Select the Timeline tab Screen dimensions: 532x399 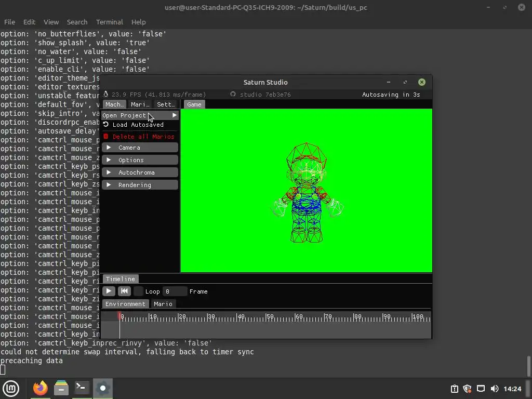coord(121,279)
